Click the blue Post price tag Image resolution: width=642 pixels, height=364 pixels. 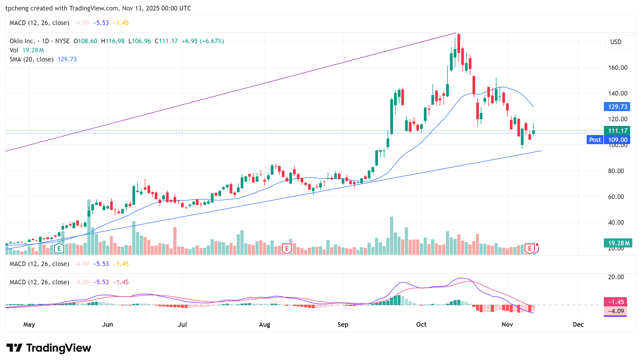point(595,140)
